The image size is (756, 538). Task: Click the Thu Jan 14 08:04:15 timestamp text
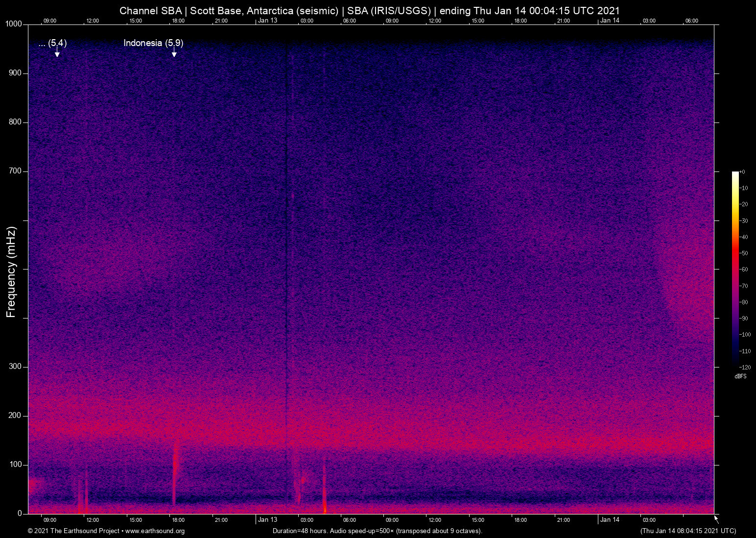click(x=688, y=531)
